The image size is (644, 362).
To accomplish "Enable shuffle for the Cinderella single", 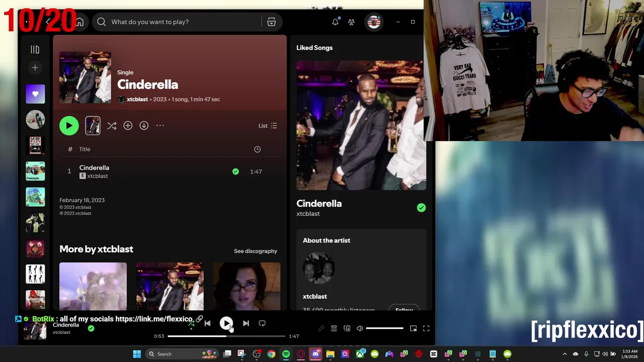I will pyautogui.click(x=112, y=126).
